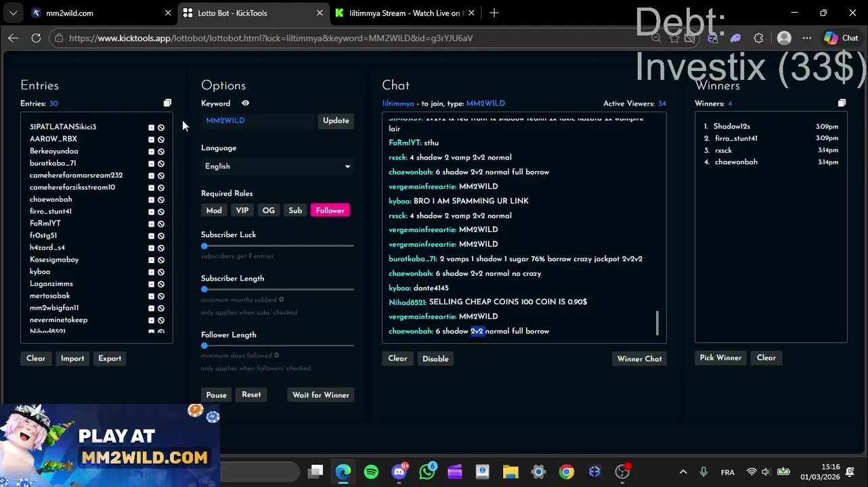Ban entry firro_stunt41 with block icon
The height and width of the screenshot is (487, 868).
pyautogui.click(x=161, y=212)
